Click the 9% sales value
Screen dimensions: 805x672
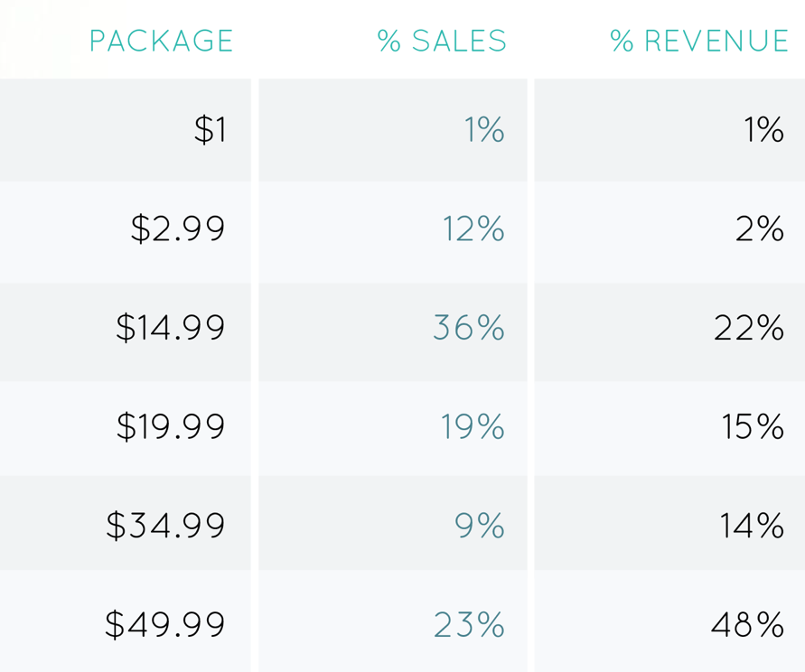pyautogui.click(x=480, y=526)
